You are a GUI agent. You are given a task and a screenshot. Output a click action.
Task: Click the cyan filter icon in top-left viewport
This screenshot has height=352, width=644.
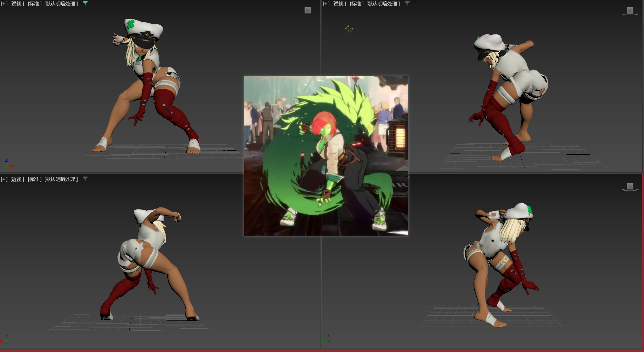tap(85, 3)
